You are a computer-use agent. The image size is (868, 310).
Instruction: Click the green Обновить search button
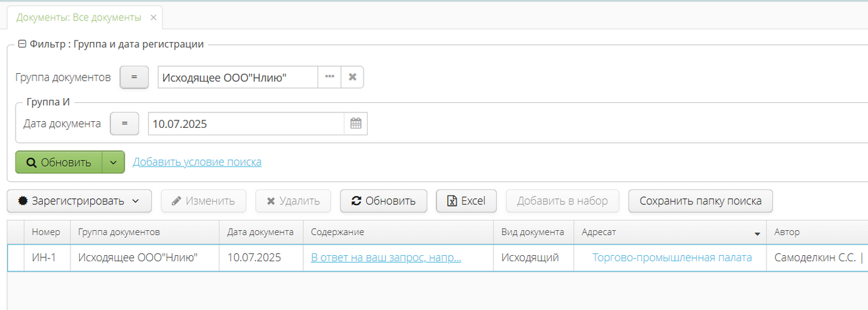coord(59,162)
